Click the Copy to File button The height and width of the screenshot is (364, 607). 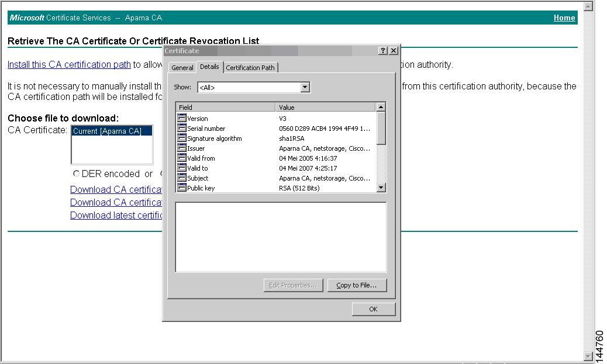[x=357, y=285]
